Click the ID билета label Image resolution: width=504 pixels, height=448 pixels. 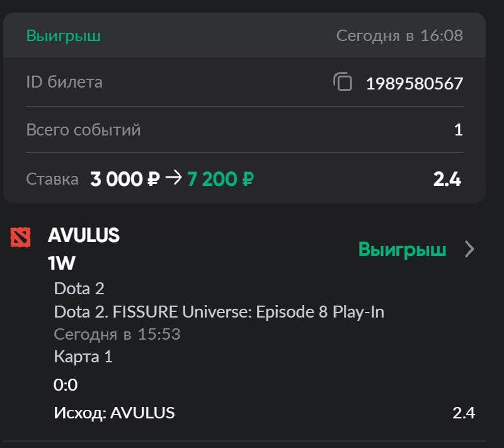[x=64, y=82]
